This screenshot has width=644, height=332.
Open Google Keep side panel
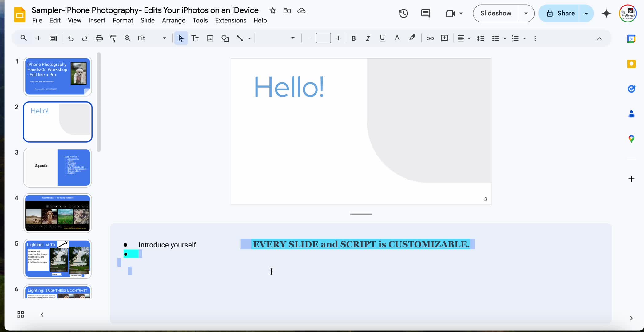click(631, 64)
